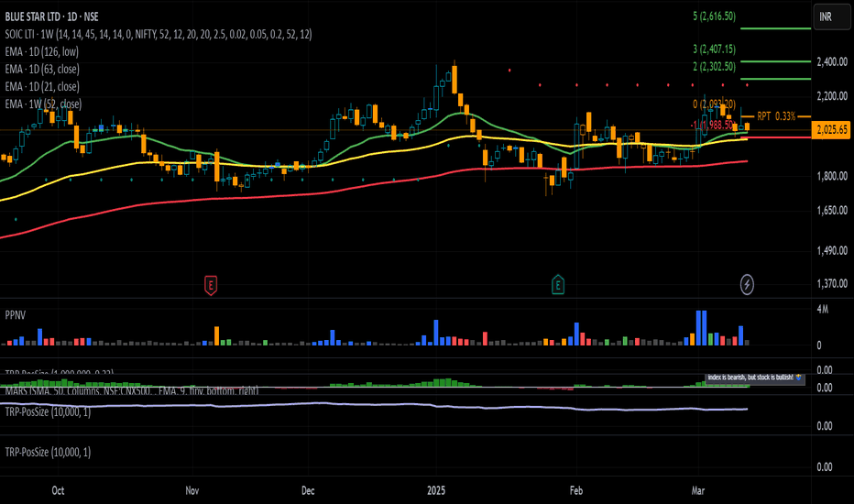Click TRP-PosSize legend beside the lavender line
Screen dimensions: 854x504
[x=48, y=412]
